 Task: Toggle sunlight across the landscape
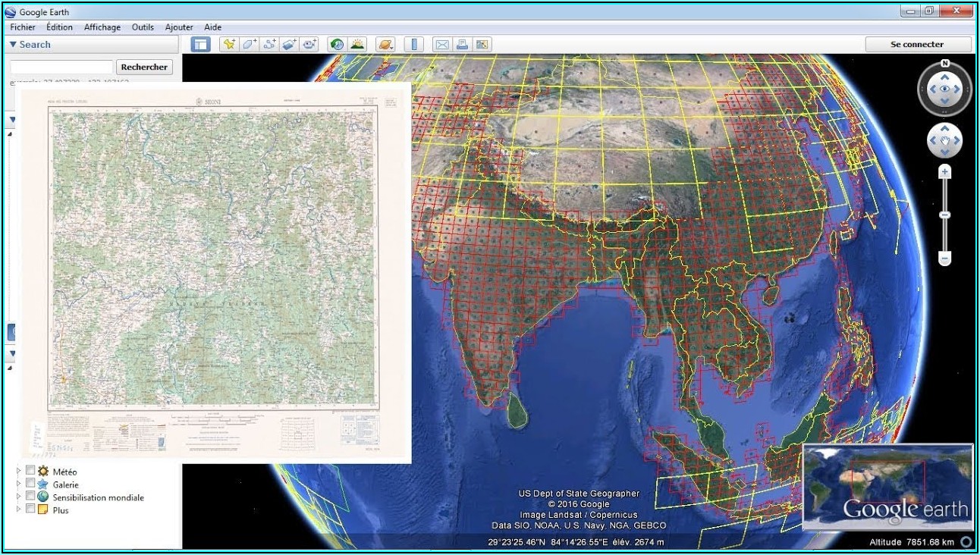pos(357,45)
